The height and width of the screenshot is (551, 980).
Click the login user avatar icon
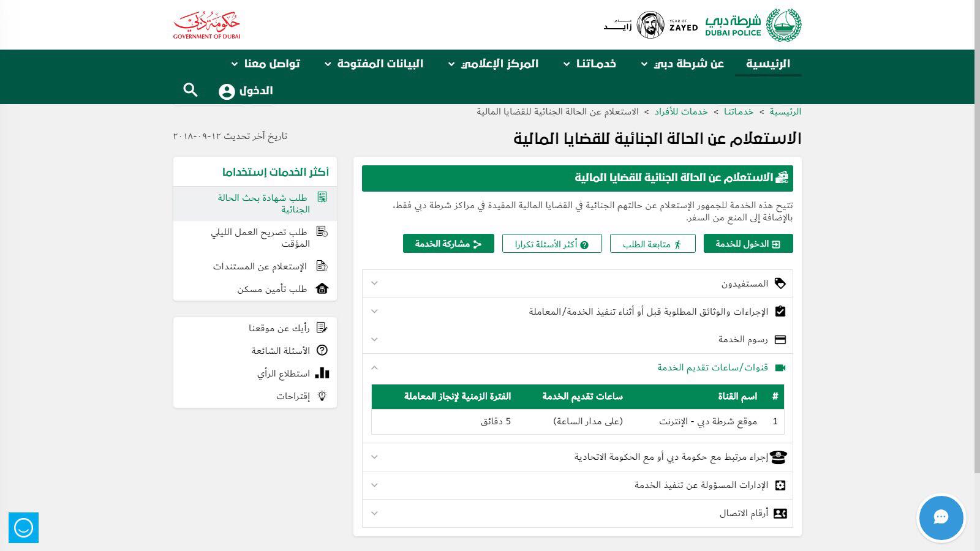(227, 91)
